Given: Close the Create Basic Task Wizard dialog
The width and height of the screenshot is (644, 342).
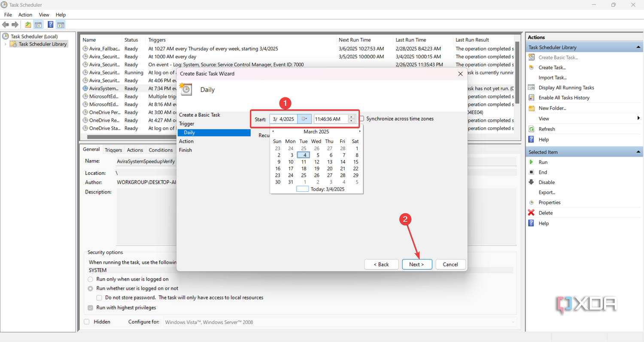Looking at the screenshot, I should pos(460,74).
